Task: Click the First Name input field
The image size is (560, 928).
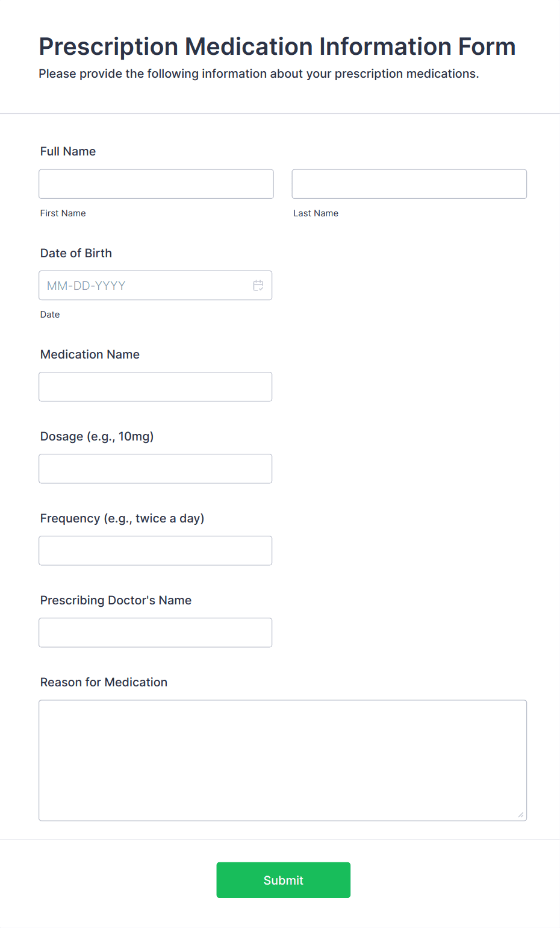Action: (156, 184)
